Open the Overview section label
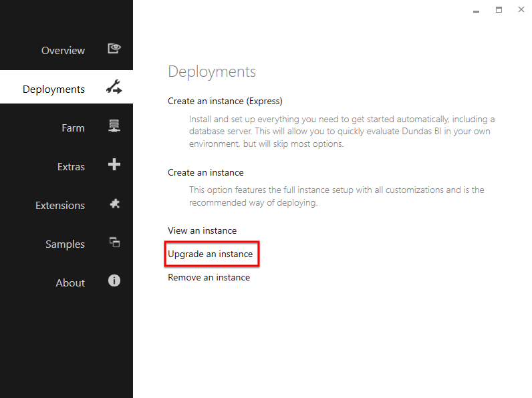Image resolution: width=532 pixels, height=398 pixels. [63, 51]
